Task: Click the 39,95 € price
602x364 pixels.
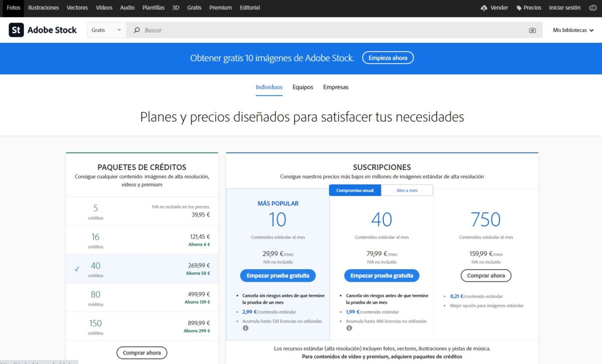Action: (201, 215)
